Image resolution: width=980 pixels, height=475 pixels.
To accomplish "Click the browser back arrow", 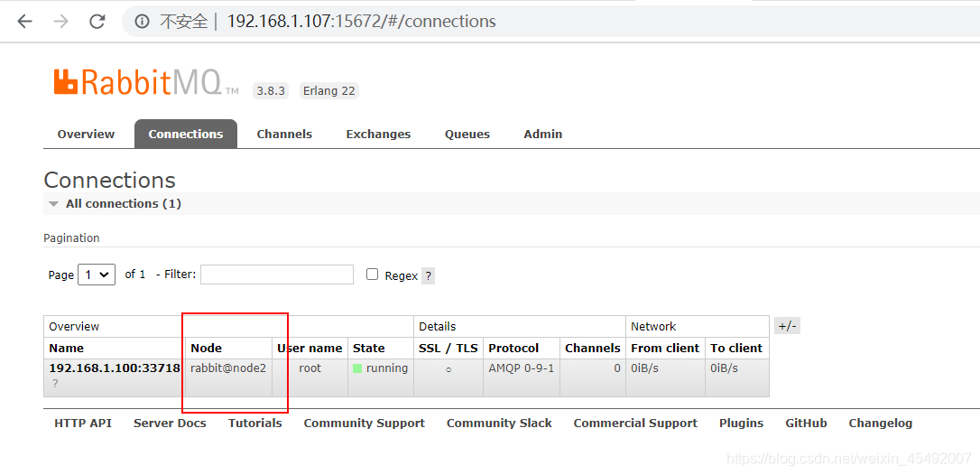I will click(x=24, y=22).
